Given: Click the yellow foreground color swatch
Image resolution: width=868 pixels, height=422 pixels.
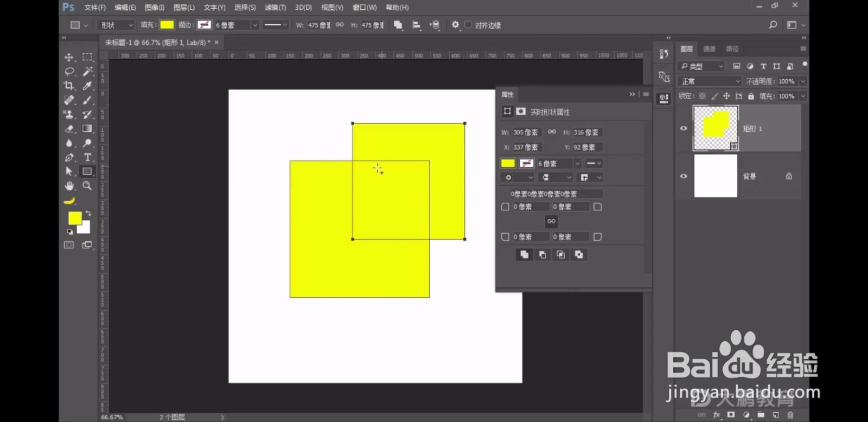Looking at the screenshot, I should click(74, 218).
